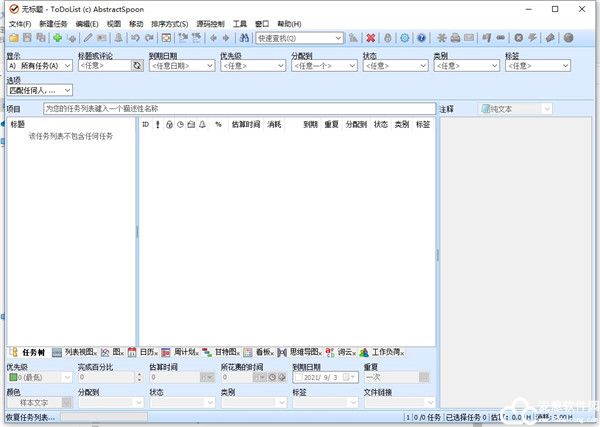Click the red X delete task icon

click(x=370, y=38)
